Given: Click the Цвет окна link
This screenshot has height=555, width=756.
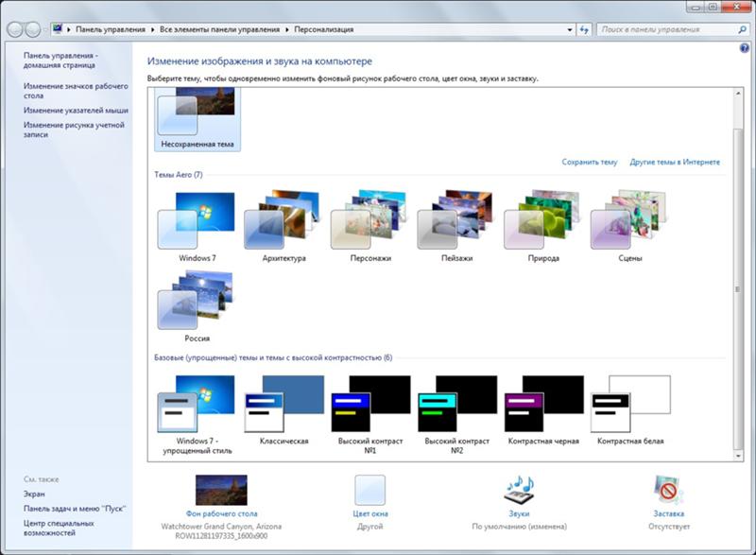Looking at the screenshot, I should point(369,513).
